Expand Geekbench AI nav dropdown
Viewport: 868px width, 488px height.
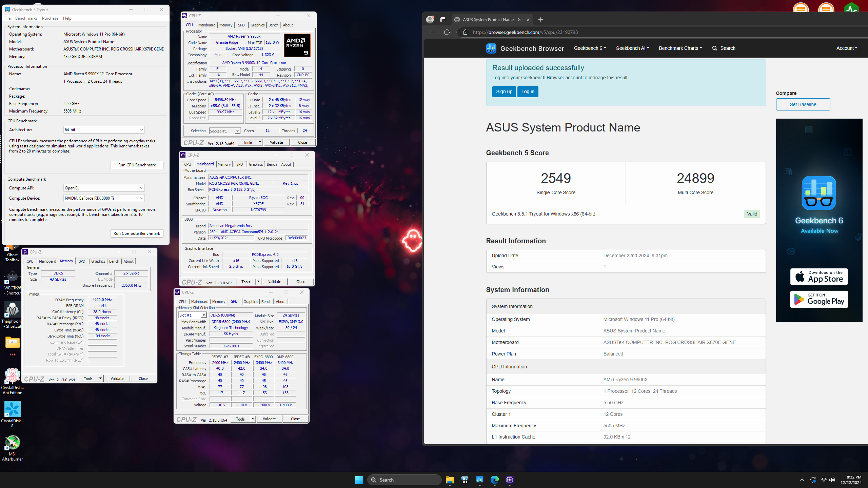[632, 48]
